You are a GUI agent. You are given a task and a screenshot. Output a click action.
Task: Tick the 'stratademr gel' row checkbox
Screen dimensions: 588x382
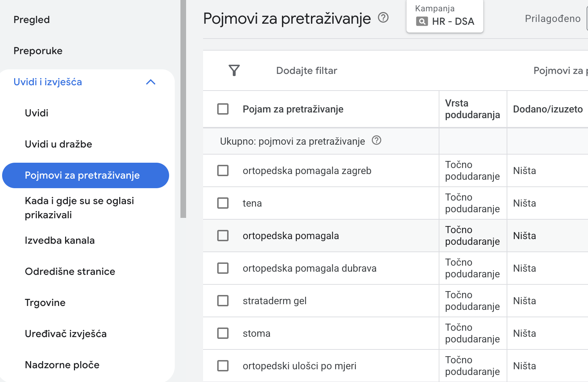tap(223, 301)
